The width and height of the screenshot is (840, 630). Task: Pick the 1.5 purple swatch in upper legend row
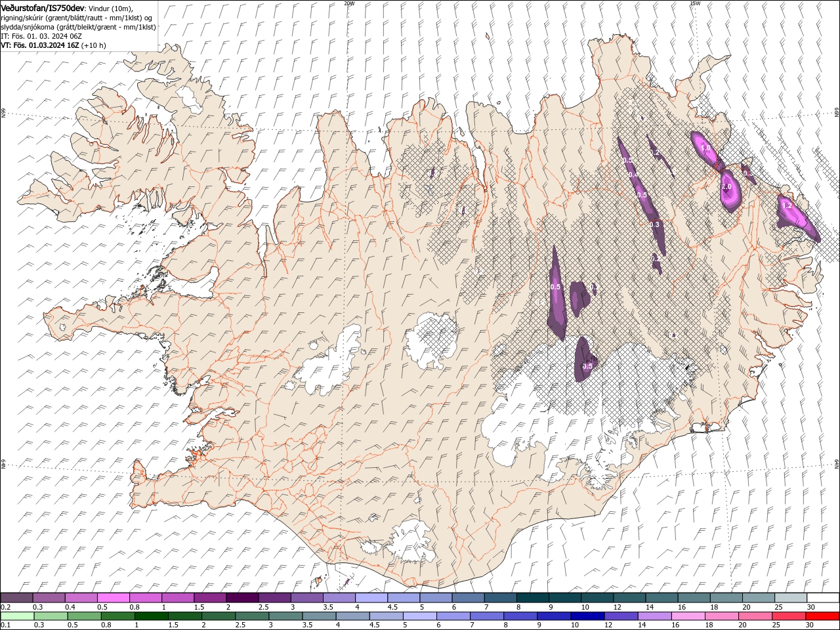(x=210, y=598)
